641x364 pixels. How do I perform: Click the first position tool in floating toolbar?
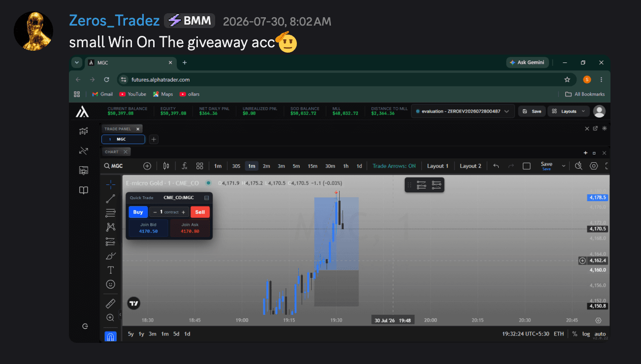[x=421, y=185]
